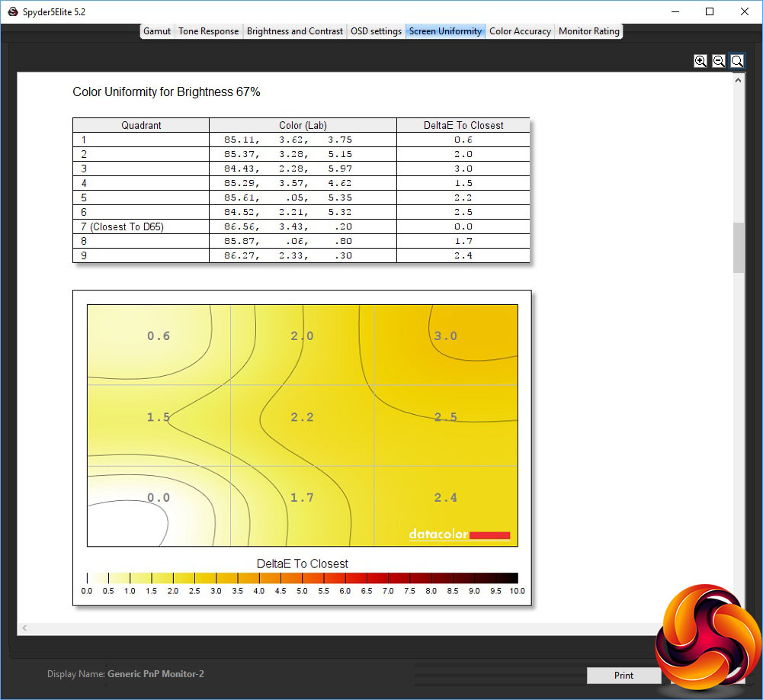Click the 5.0 mark on the color scale
Image resolution: width=763 pixels, height=700 pixels.
point(302,591)
